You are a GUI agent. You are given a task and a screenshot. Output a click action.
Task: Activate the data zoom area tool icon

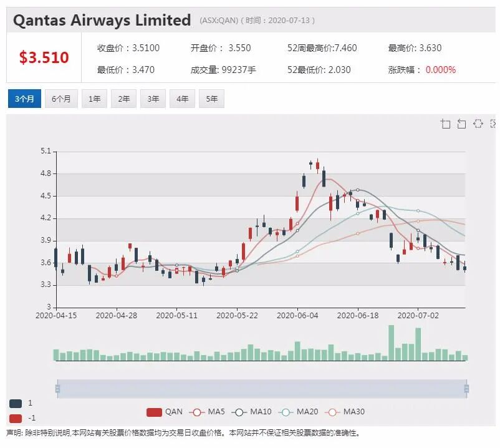pos(446,124)
